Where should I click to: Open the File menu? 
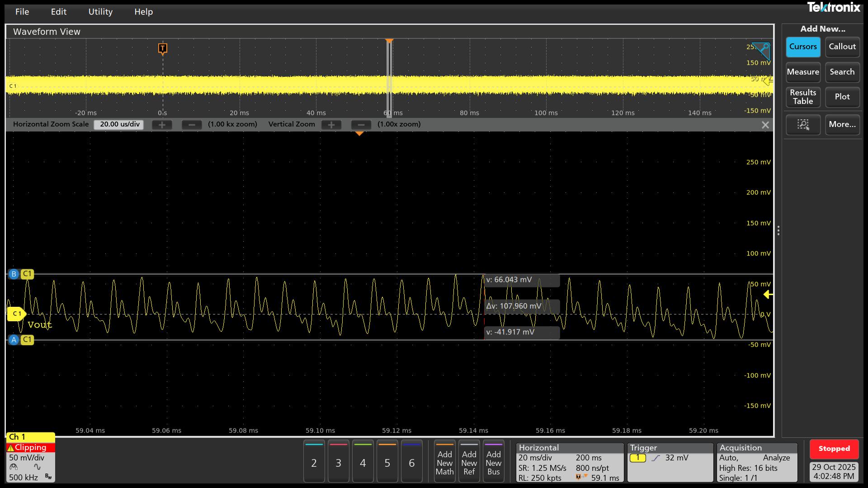22,12
